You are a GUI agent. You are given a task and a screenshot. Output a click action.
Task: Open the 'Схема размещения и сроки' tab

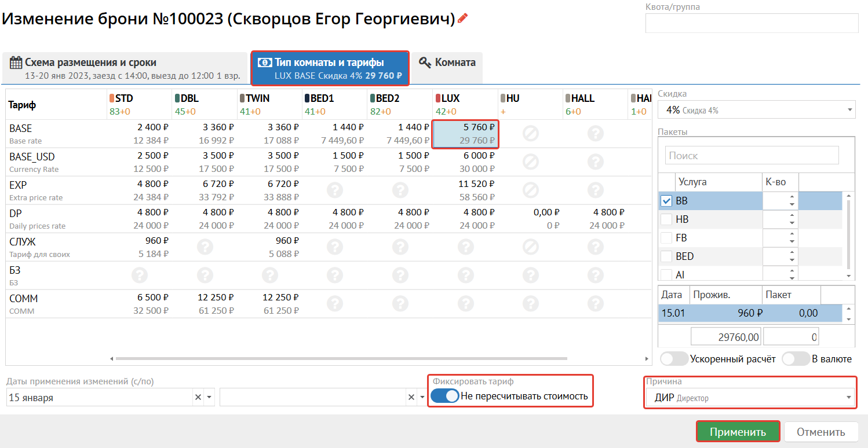pyautogui.click(x=125, y=68)
